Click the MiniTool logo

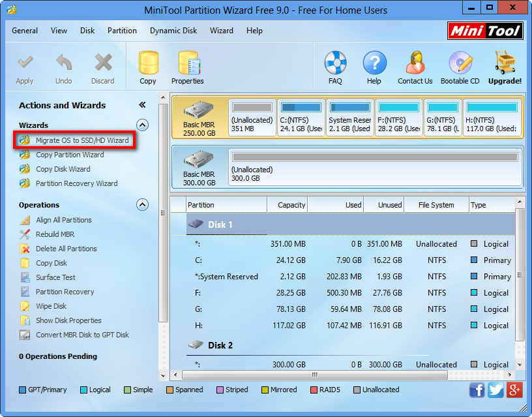(485, 31)
